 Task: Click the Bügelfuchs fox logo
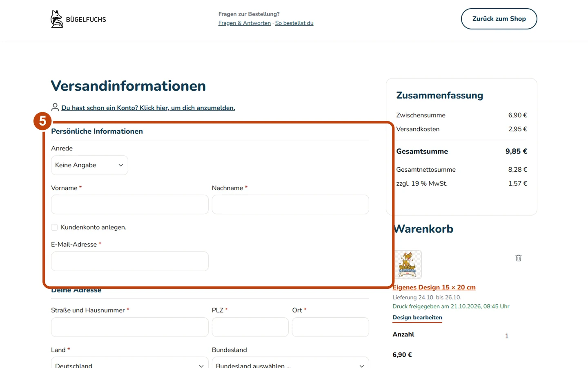point(78,19)
